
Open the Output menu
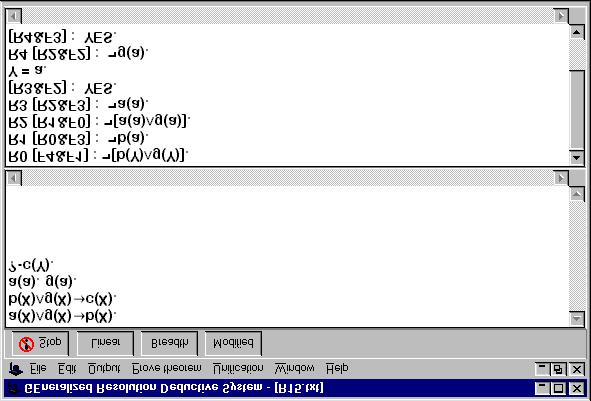pos(104,368)
